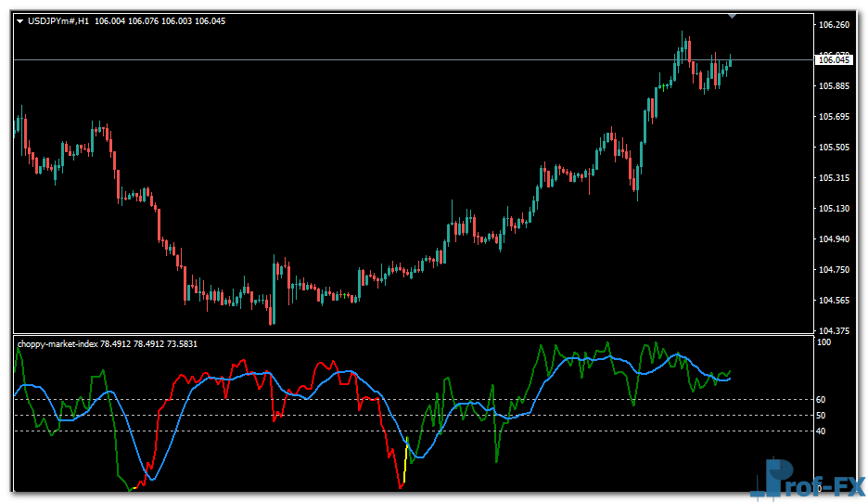Click the 100 mark on indicator scale
Viewport: 868px width, 502px height.
pos(823,342)
